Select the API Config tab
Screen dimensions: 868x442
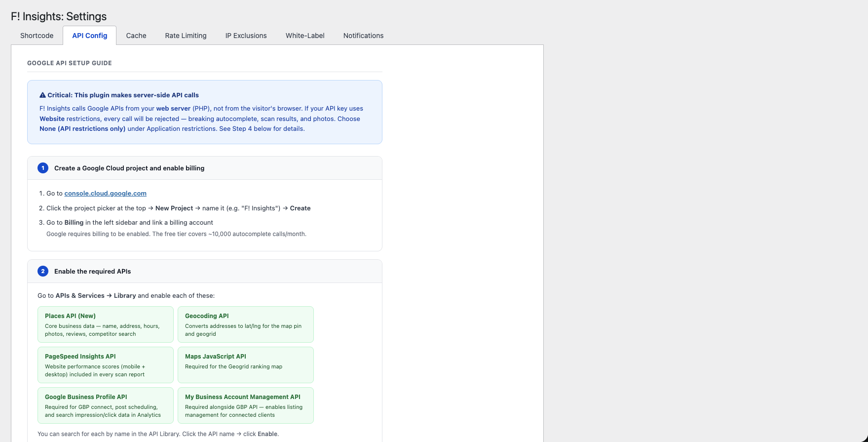(89, 36)
